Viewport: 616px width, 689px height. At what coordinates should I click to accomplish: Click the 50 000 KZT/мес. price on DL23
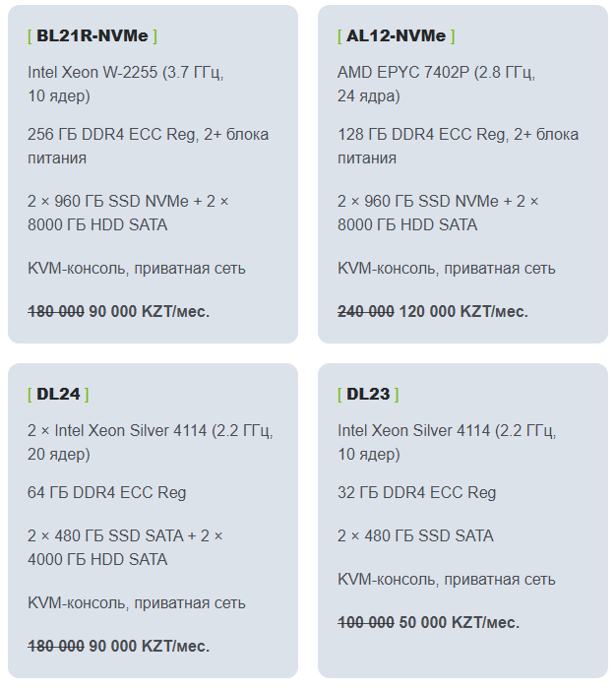[460, 622]
